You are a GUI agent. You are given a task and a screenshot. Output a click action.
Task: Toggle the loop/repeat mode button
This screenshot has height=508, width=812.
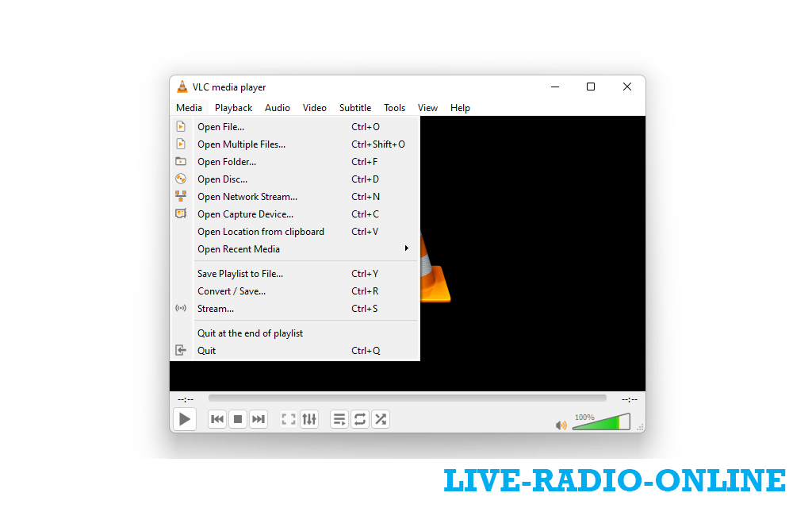point(360,419)
